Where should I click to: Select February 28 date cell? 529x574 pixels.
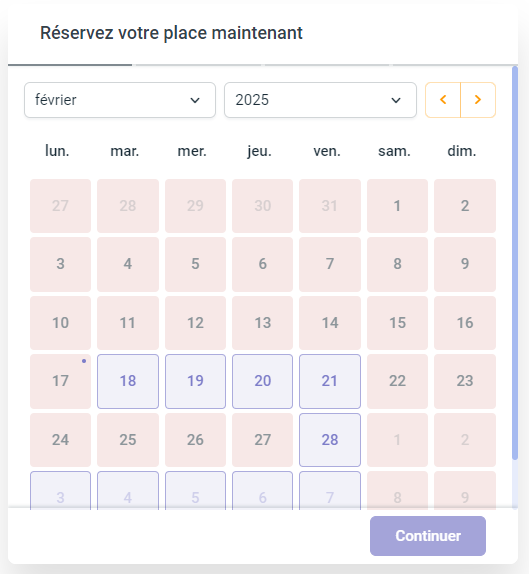pyautogui.click(x=330, y=440)
